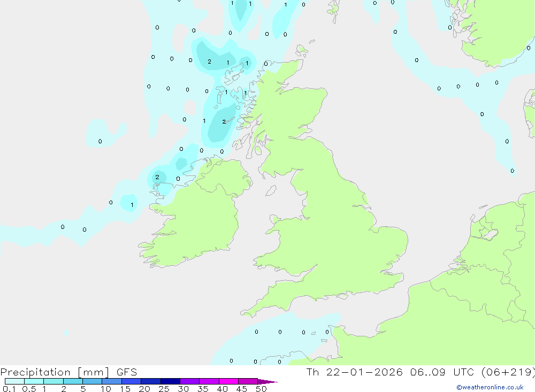The height and width of the screenshot is (392, 535).
Task: Pick the 5–10 mm legend color swatch
Action: click(x=93, y=381)
